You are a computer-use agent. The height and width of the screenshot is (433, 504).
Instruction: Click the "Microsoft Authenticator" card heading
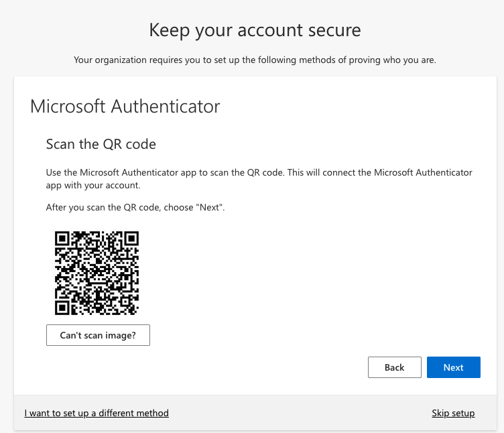click(x=125, y=106)
